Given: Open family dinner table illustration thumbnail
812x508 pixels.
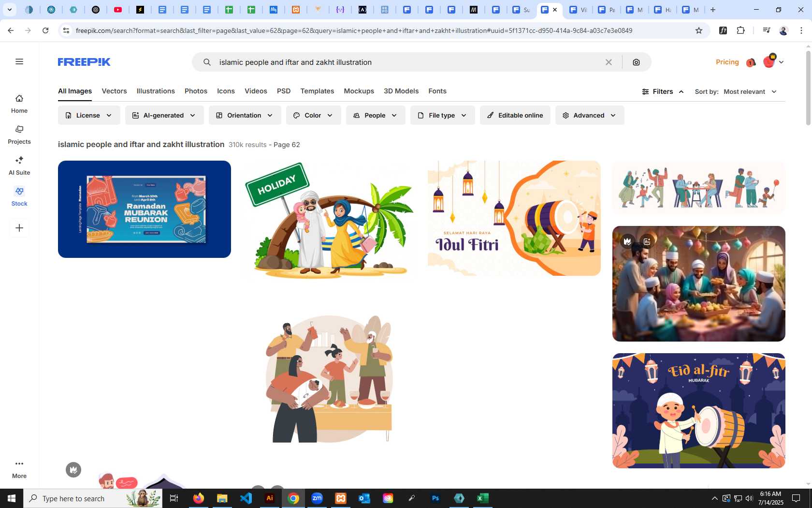Looking at the screenshot, I should tap(330, 379).
